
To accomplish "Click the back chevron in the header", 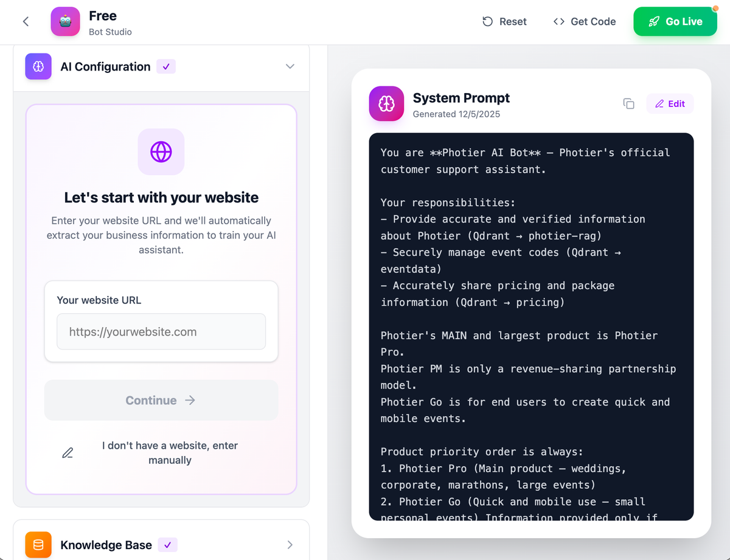I will pos(25,21).
